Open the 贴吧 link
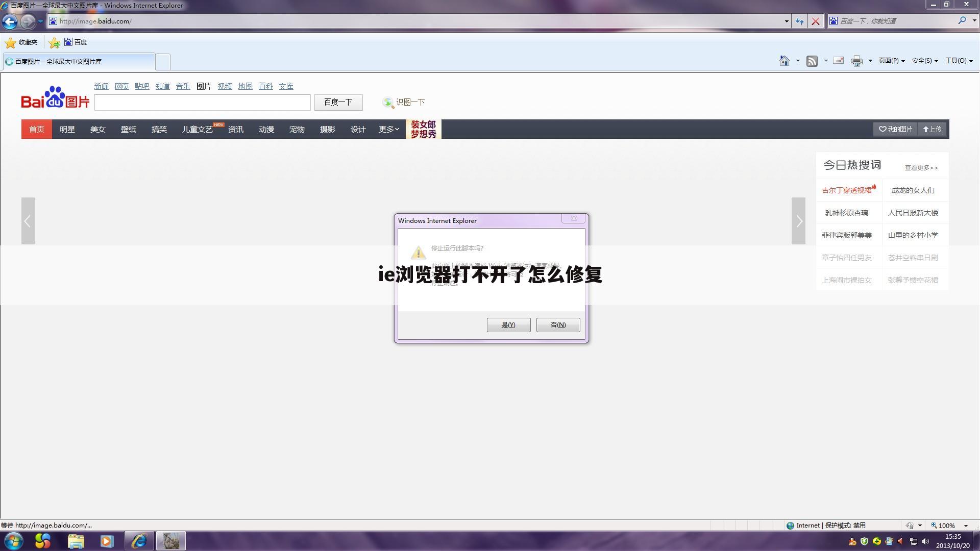 [x=142, y=86]
